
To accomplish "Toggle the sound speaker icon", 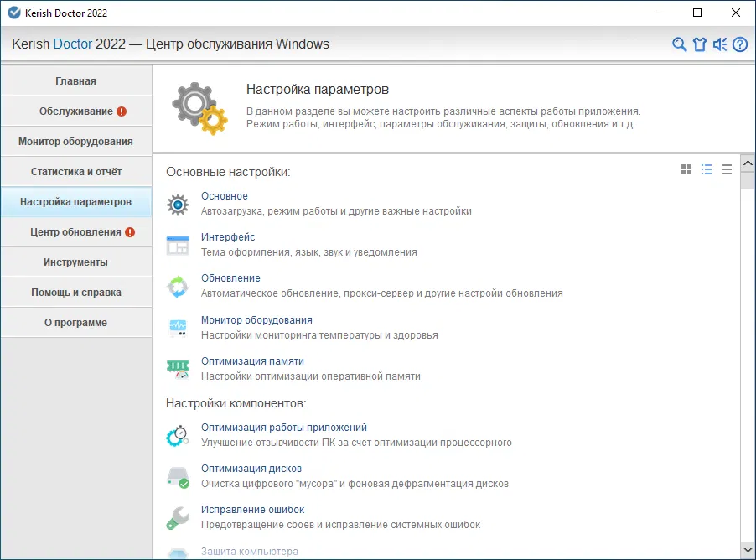I will tap(720, 44).
